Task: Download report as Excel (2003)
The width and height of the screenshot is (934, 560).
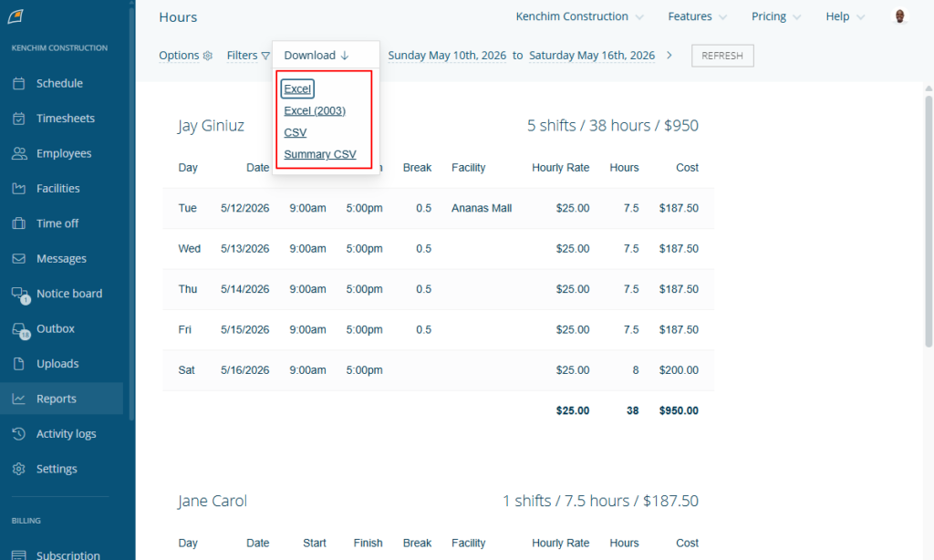Action: 315,110
